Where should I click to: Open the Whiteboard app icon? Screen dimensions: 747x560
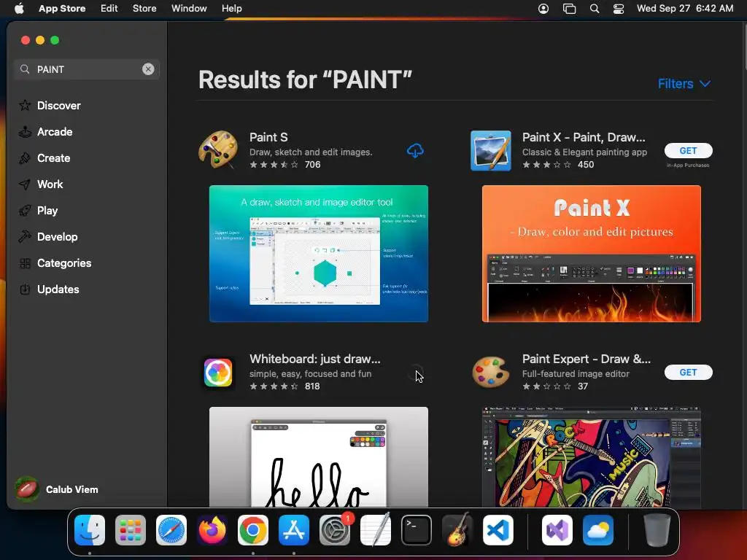pyautogui.click(x=217, y=373)
